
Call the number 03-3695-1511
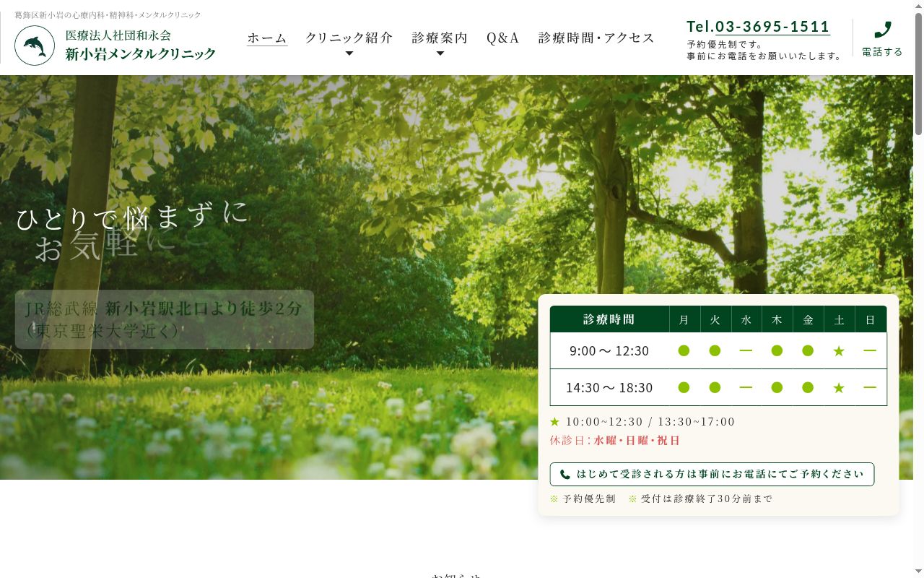click(772, 27)
